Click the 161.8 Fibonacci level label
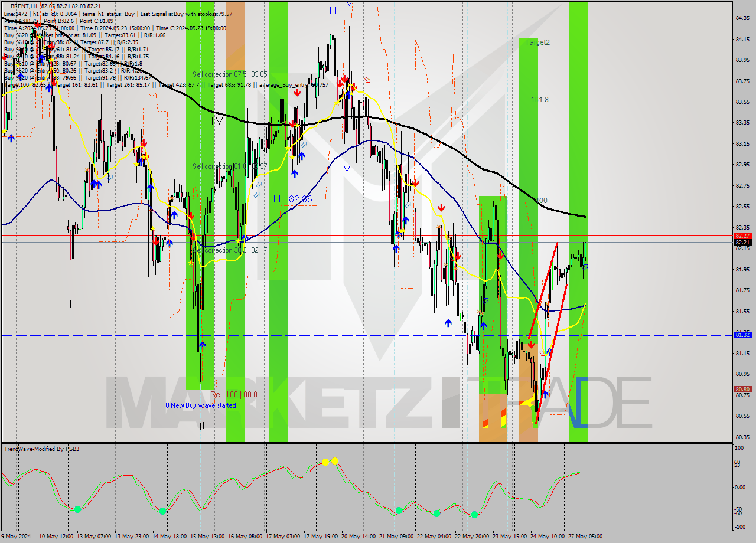 540,100
